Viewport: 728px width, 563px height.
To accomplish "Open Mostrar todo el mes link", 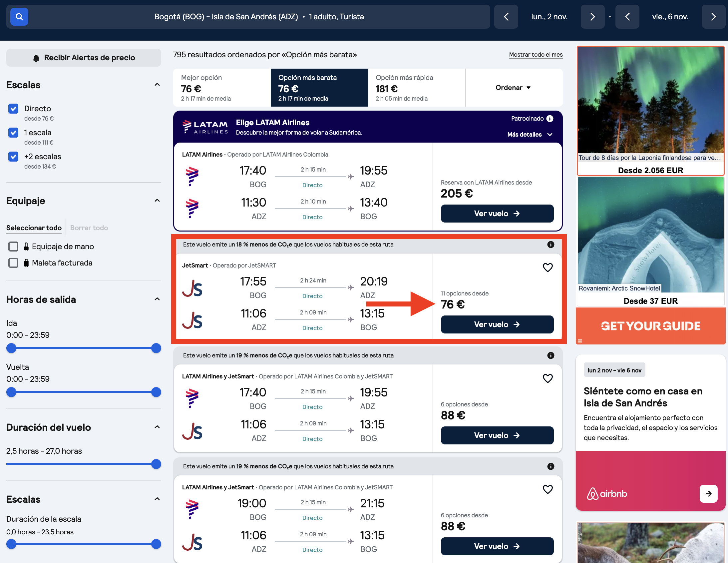I will (536, 55).
